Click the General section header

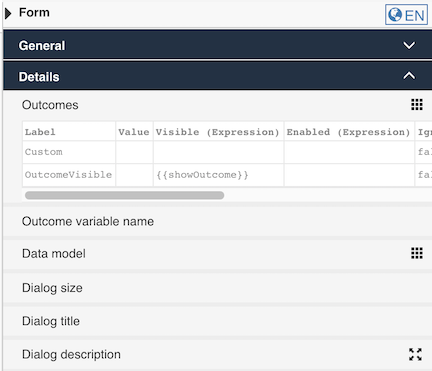point(217,45)
